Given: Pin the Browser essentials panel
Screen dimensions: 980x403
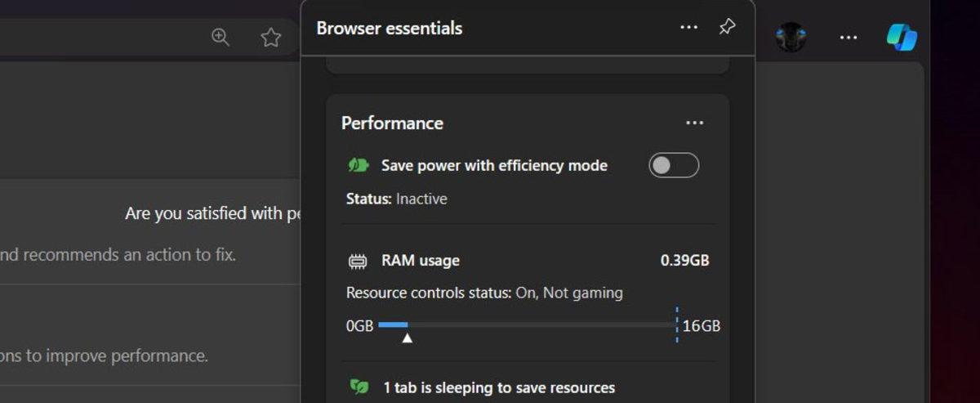Looking at the screenshot, I should click(727, 27).
